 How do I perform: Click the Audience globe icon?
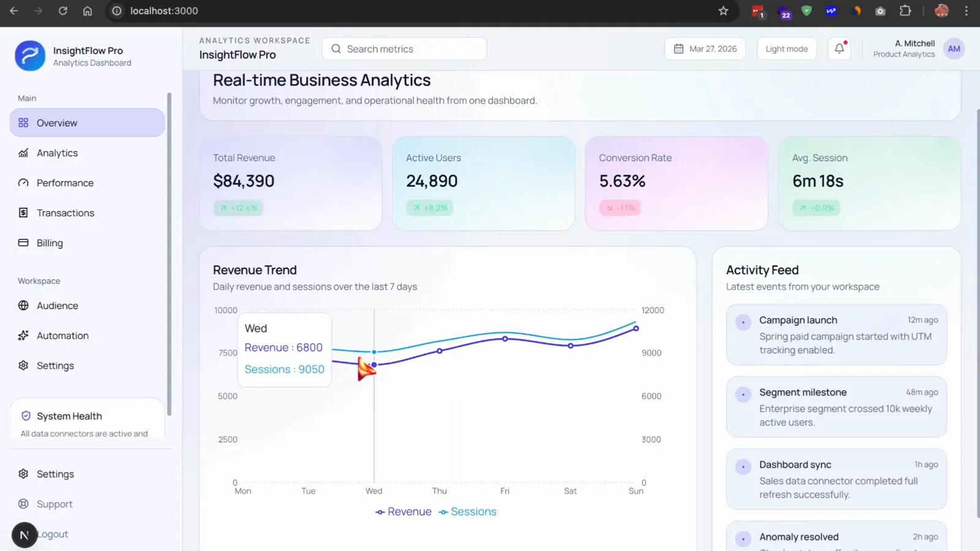pyautogui.click(x=23, y=305)
